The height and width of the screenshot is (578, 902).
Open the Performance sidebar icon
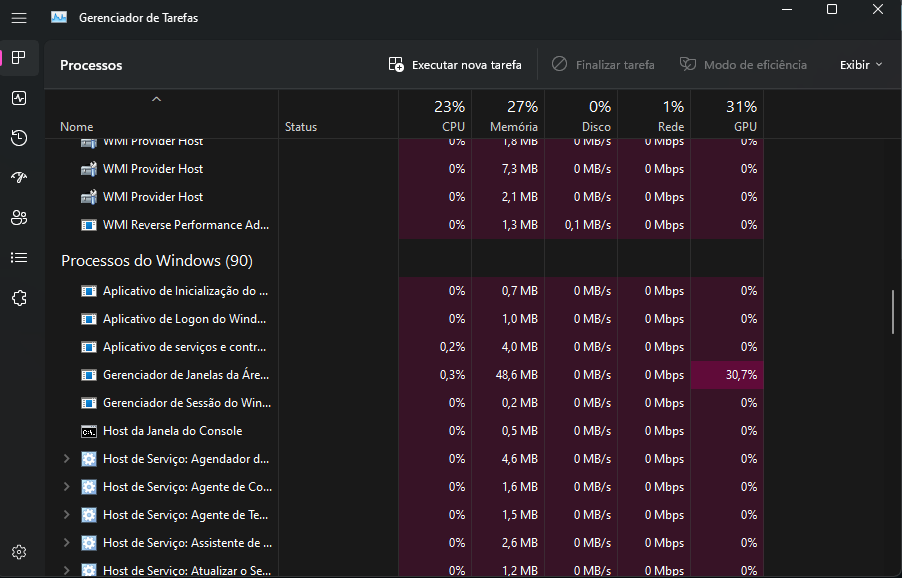pyautogui.click(x=19, y=98)
